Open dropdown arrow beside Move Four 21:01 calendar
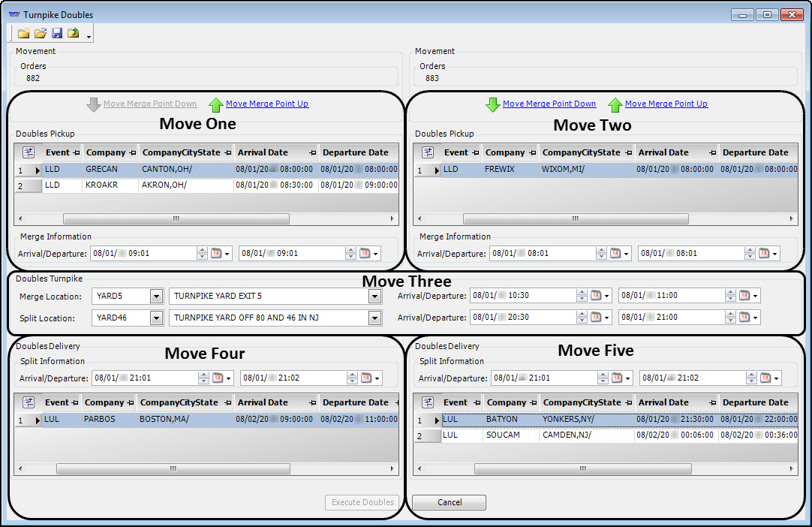Viewport: 812px width, 527px height. [228, 379]
